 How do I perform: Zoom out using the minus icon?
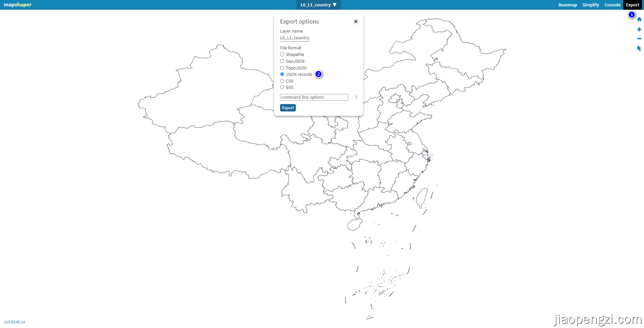point(639,39)
